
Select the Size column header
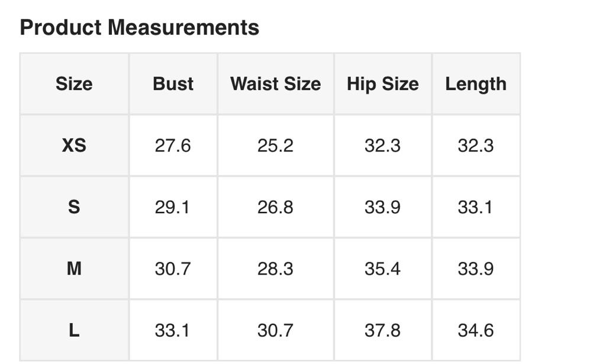pos(74,84)
